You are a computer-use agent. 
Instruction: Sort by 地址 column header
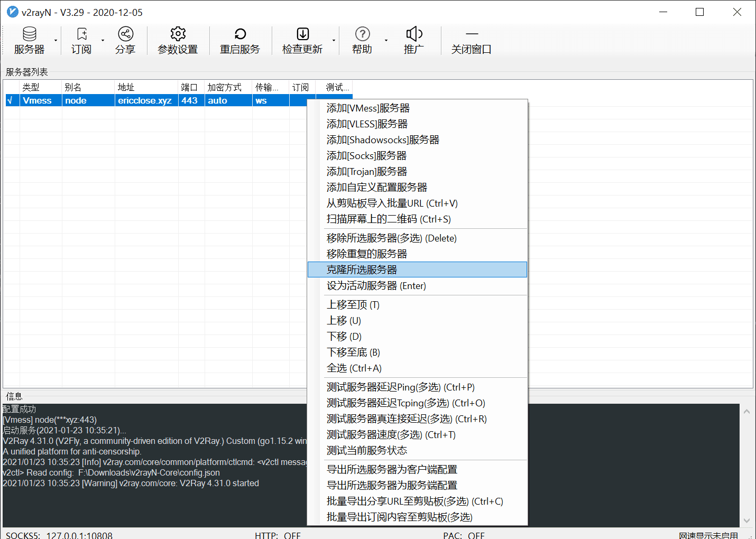pos(146,87)
